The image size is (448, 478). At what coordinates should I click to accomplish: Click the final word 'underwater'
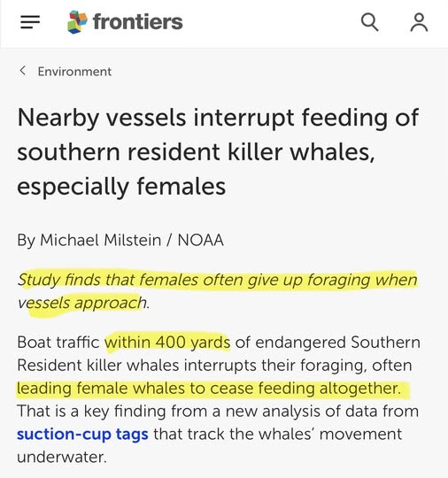pos(60,457)
